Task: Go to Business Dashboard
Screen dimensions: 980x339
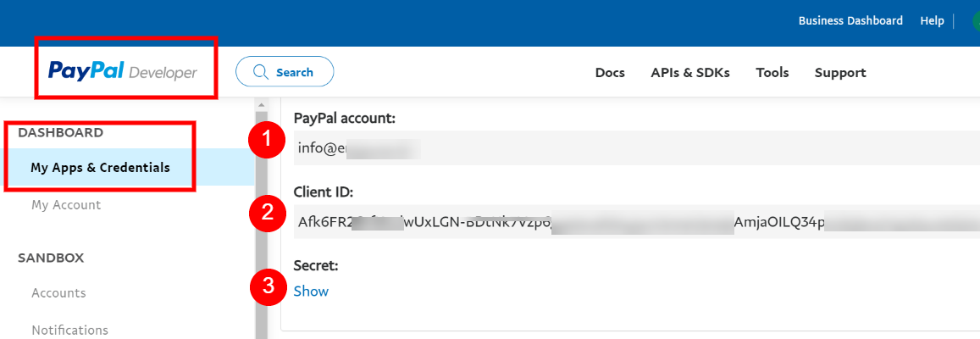Action: tap(850, 20)
